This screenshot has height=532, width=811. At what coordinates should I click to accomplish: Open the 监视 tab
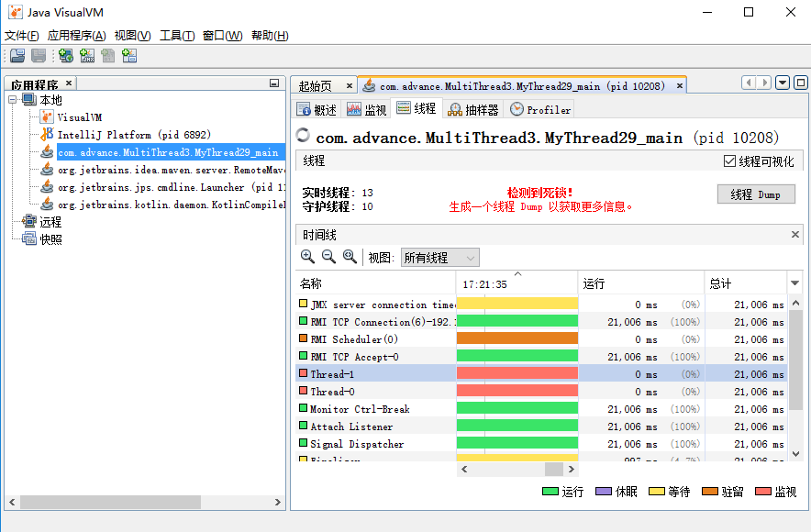367,109
